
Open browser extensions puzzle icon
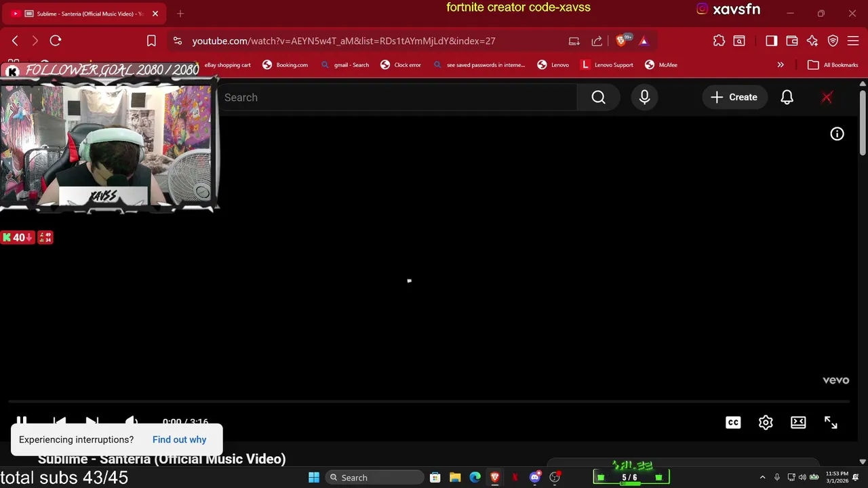coord(719,41)
